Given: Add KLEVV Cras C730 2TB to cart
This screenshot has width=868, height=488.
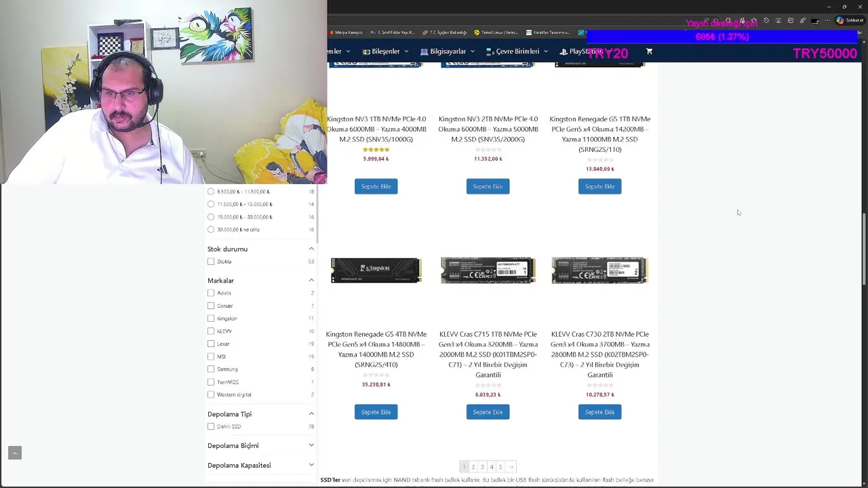Looking at the screenshot, I should tap(600, 412).
